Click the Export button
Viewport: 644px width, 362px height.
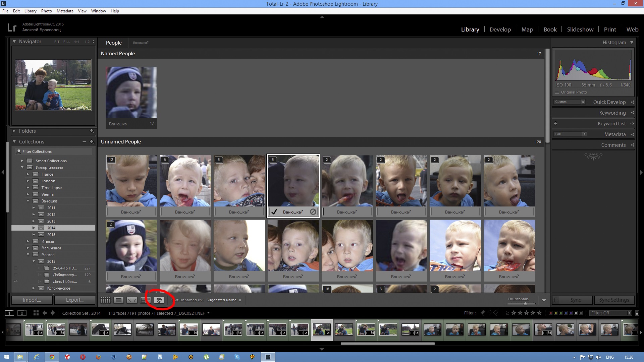74,300
